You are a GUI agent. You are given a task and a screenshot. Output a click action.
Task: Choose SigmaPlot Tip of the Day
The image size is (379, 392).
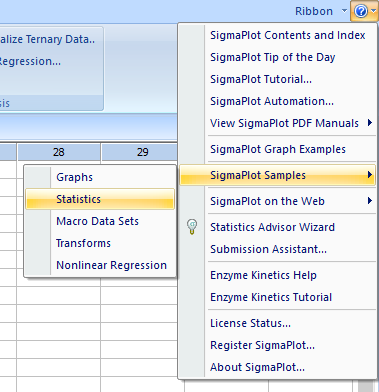click(277, 57)
